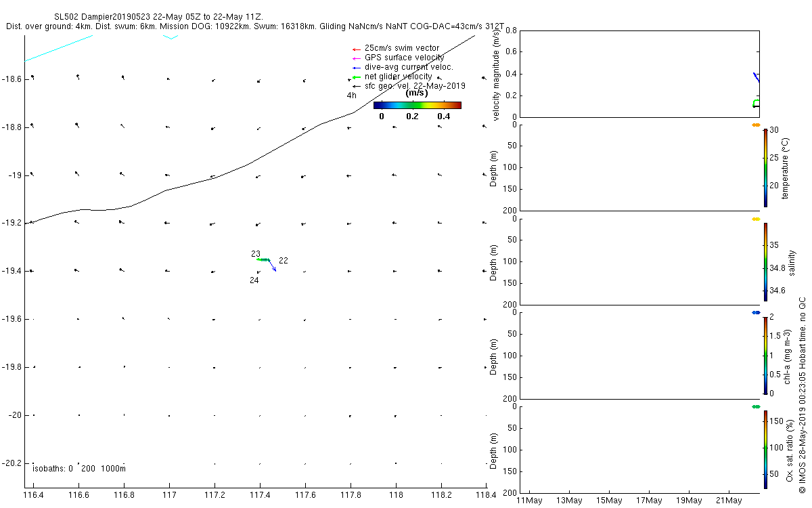Click the '4h' label beside the legend
Screen dimensions: 812x508
(351, 96)
